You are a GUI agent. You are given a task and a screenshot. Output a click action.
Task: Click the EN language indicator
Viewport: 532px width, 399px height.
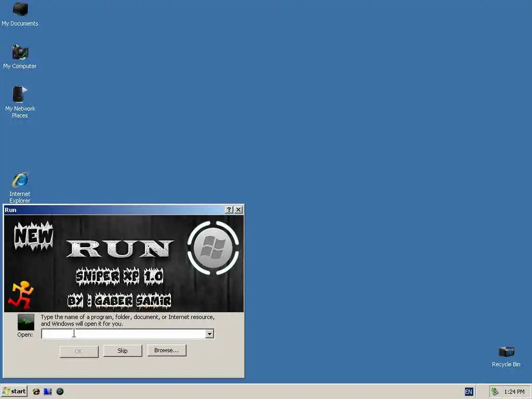coord(469,392)
